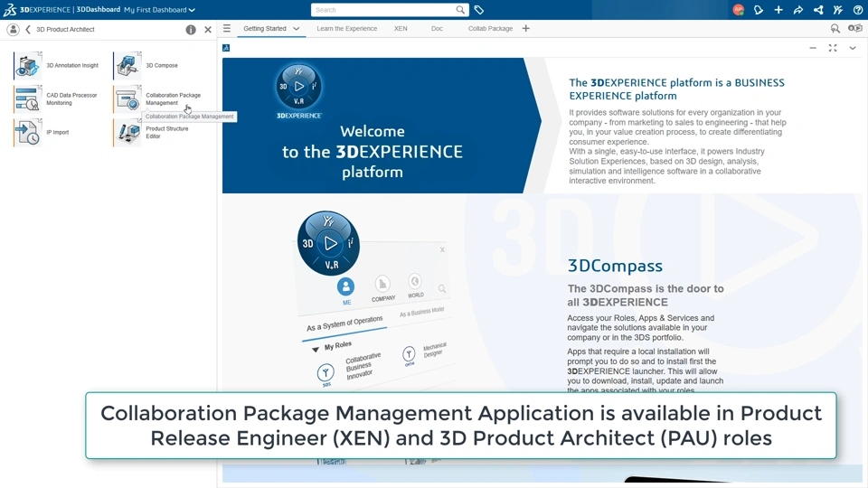868x488 pixels.
Task: Click the plus add icon in top bar
Action: (x=778, y=10)
